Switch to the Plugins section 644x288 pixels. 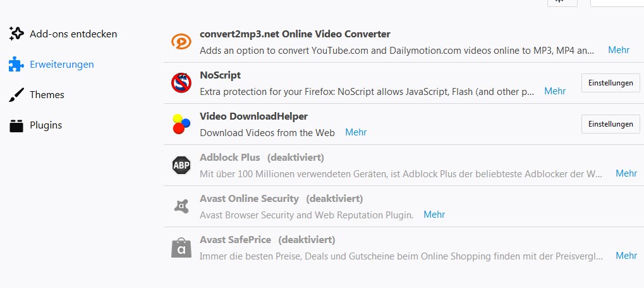(46, 125)
